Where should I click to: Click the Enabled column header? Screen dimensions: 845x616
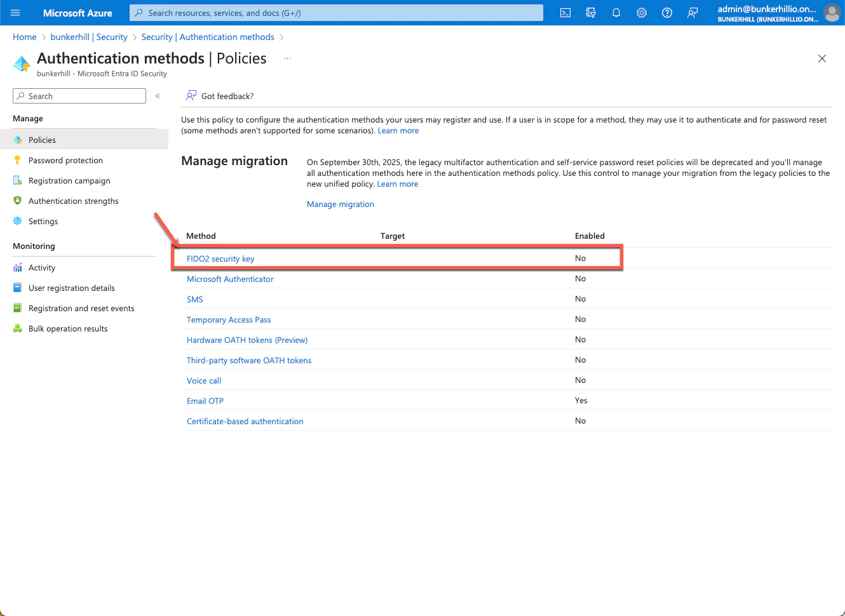coord(590,236)
